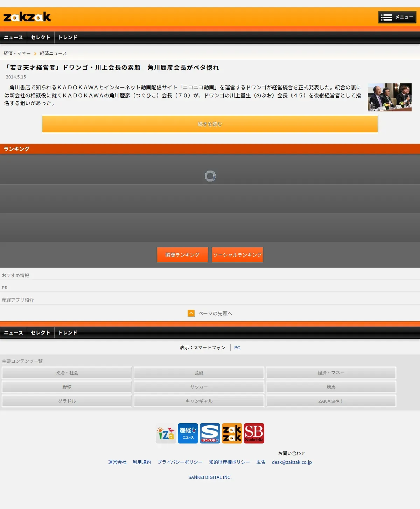420x509 pixels.
Task: Click desk@zakzak.co.jp email link
Action: pyautogui.click(x=292, y=462)
